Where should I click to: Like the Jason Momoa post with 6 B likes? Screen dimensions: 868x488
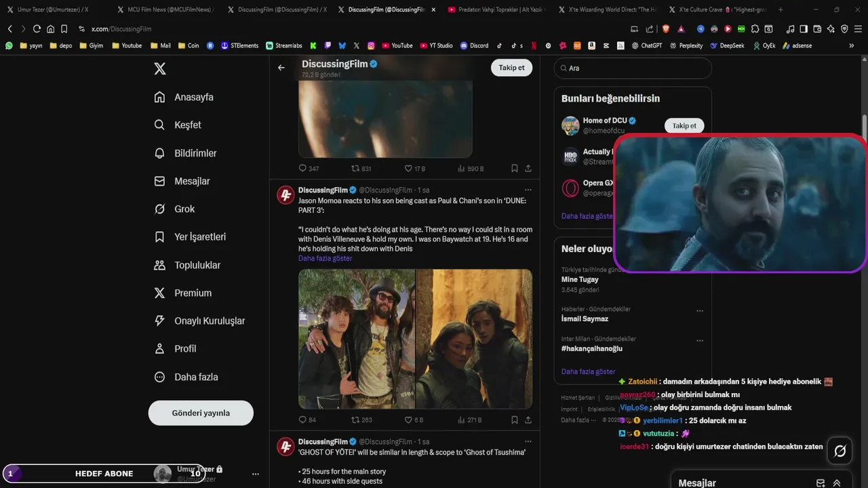(x=414, y=420)
